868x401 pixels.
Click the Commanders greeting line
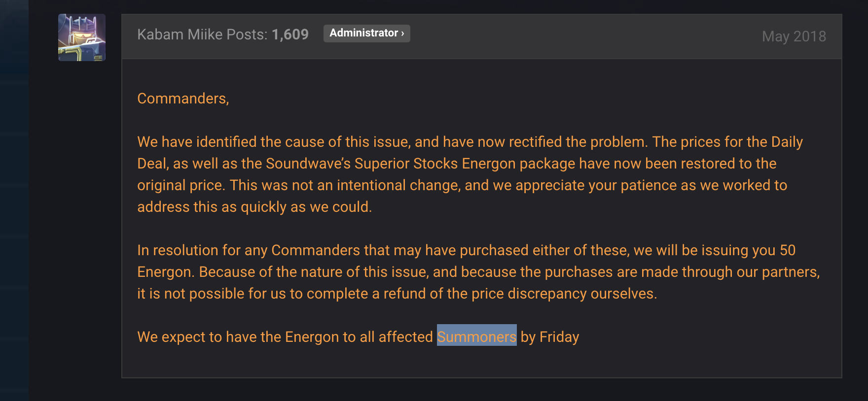point(183,99)
